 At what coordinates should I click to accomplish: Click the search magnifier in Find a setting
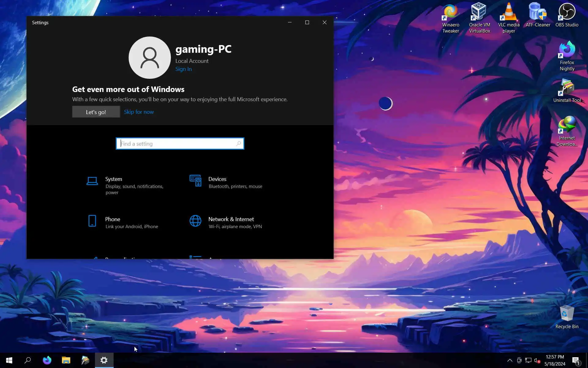pyautogui.click(x=239, y=144)
